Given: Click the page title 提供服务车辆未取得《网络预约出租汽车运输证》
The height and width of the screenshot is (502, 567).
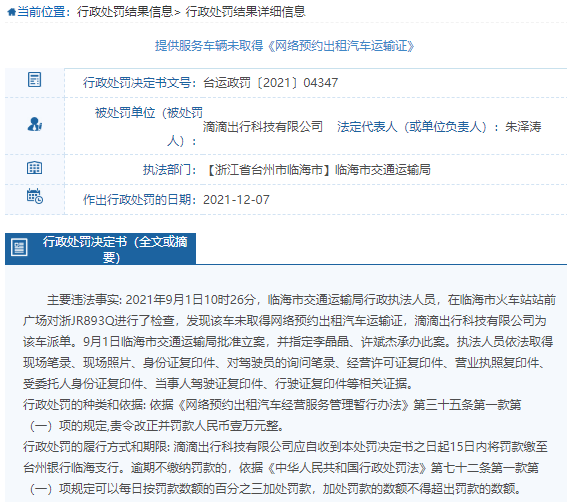Looking at the screenshot, I should click(x=285, y=46).
